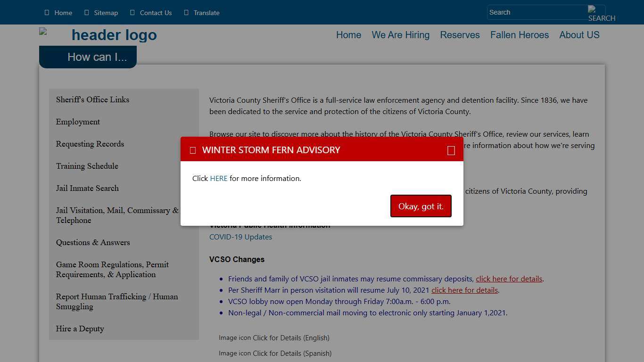
Task: Click the Home icon in top bar
Action: (x=47, y=13)
